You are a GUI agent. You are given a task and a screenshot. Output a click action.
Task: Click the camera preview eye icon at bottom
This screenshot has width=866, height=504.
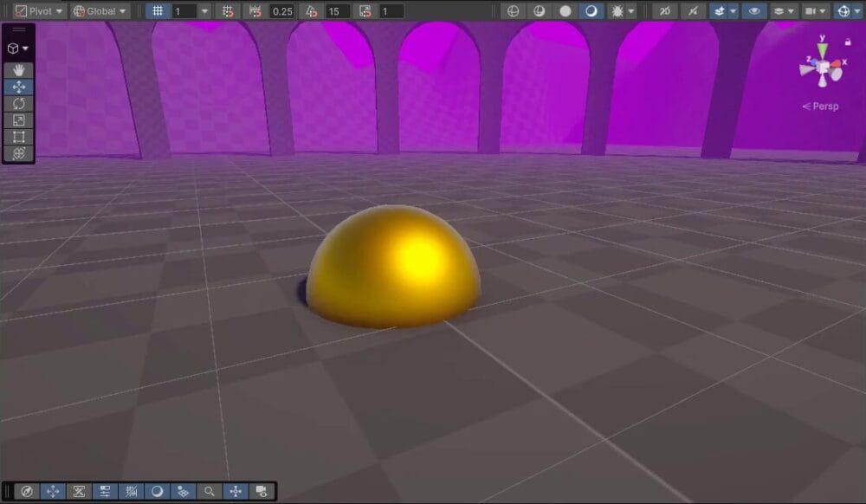pyautogui.click(x=262, y=491)
